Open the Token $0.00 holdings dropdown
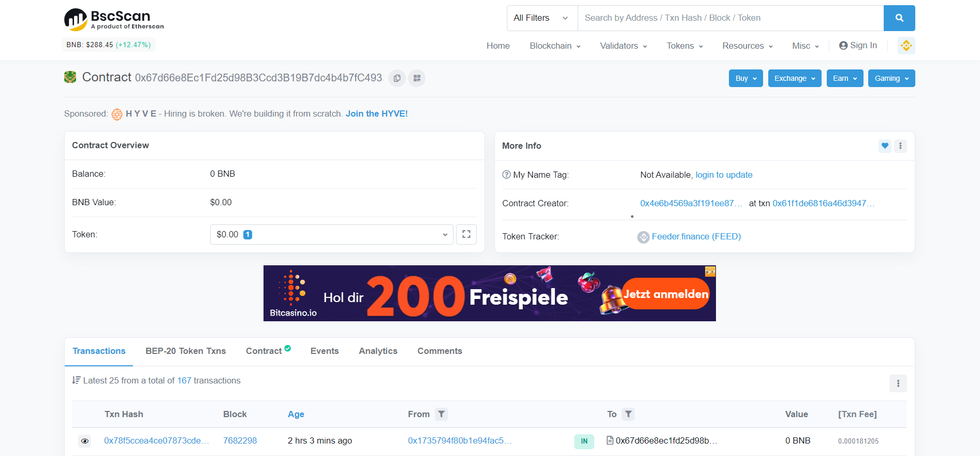This screenshot has height=456, width=980. [x=332, y=234]
